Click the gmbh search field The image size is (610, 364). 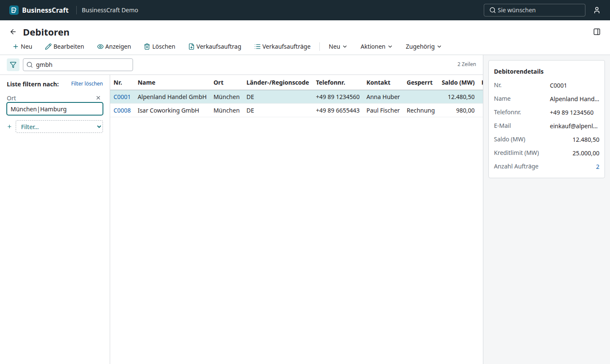pyautogui.click(x=78, y=65)
